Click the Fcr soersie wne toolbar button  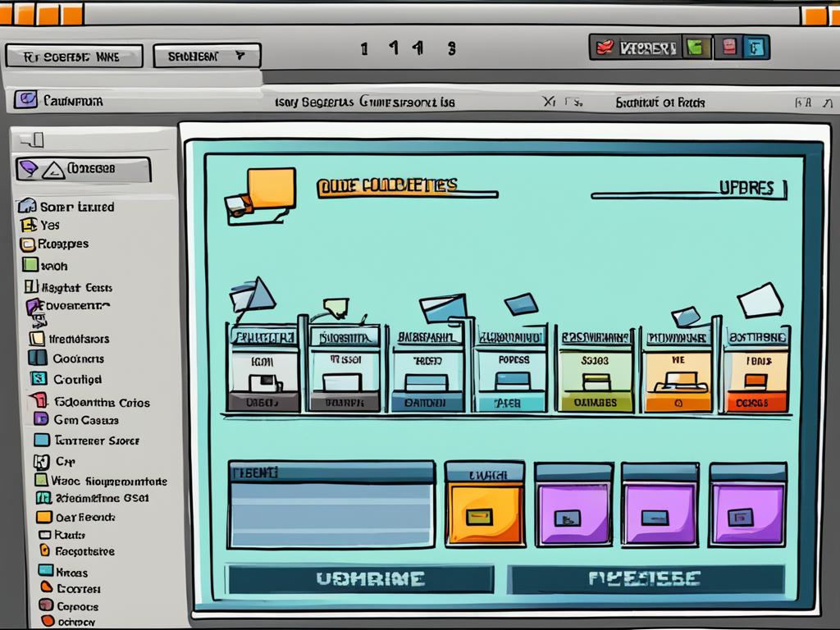[74, 57]
